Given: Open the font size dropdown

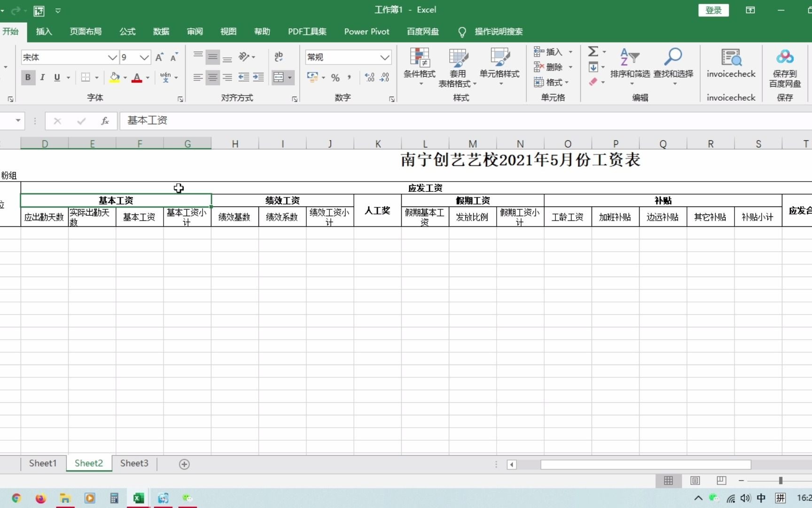Looking at the screenshot, I should (144, 57).
